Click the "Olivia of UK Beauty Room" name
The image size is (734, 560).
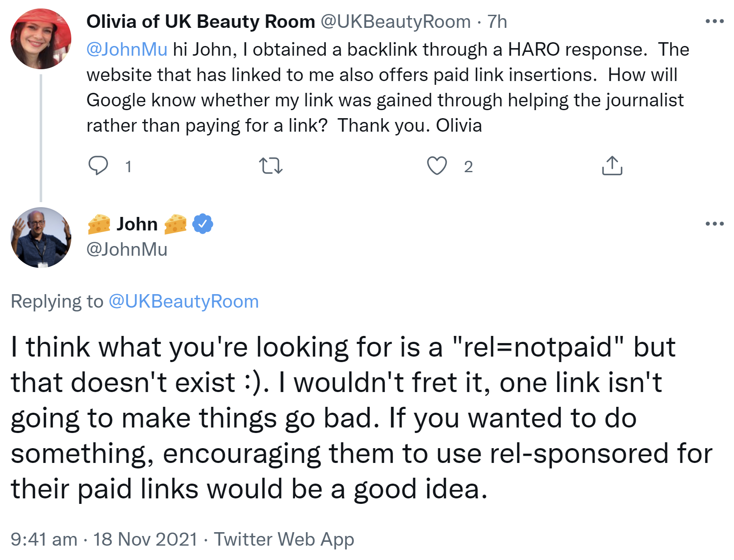tap(200, 22)
